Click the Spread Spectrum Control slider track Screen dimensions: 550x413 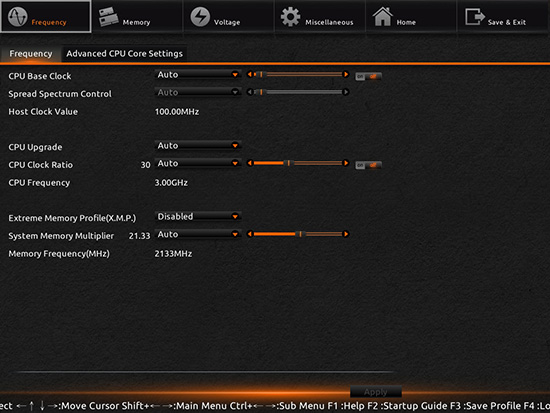tap(298, 92)
